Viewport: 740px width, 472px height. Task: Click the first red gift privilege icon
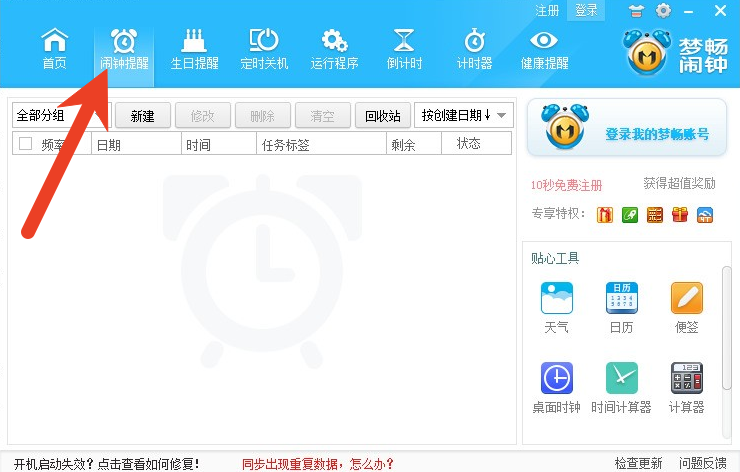click(605, 215)
